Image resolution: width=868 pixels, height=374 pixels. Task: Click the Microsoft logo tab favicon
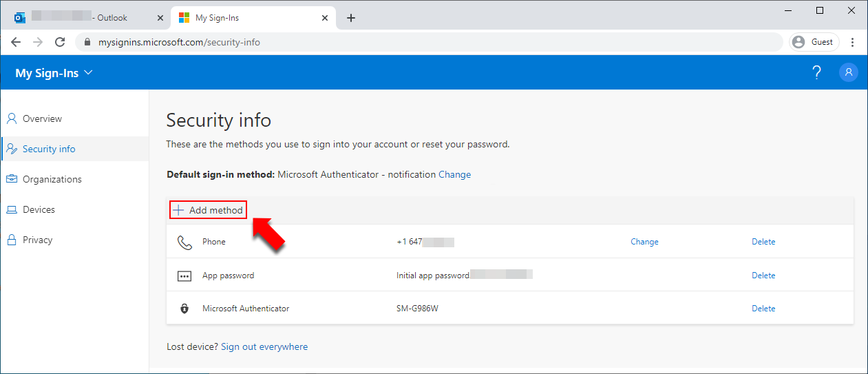184,18
